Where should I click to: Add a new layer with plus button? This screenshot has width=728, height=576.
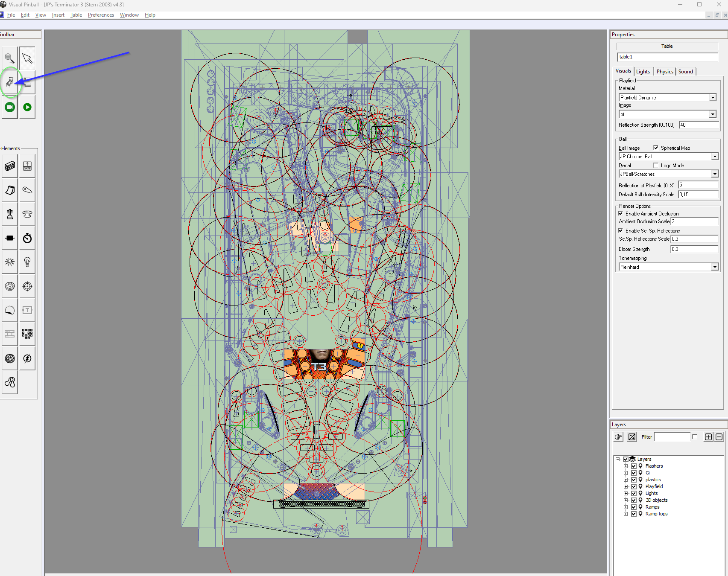708,437
